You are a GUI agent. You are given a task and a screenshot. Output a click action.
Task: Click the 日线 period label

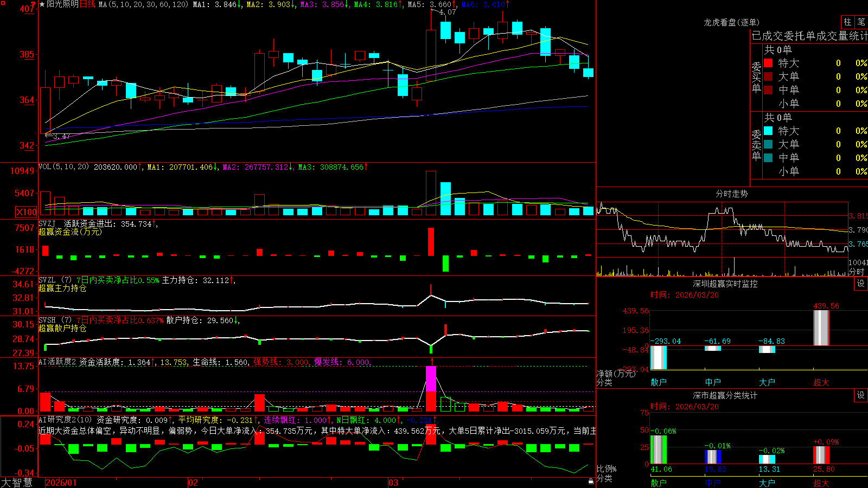coord(87,4)
